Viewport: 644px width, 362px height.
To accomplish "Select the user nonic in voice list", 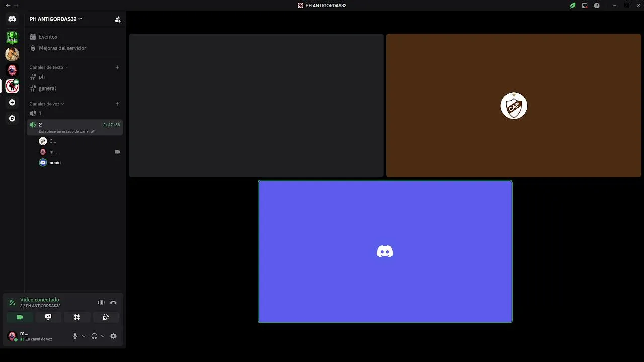I will (79, 163).
